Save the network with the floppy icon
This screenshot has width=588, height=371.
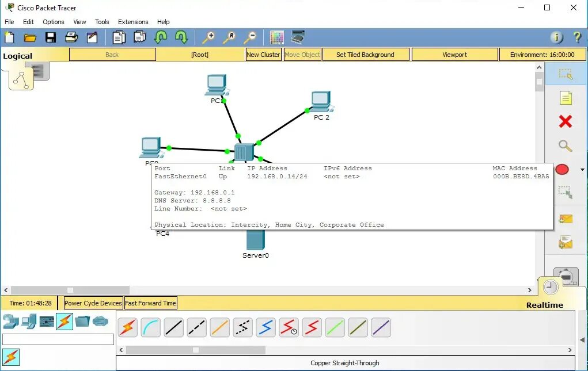[51, 37]
